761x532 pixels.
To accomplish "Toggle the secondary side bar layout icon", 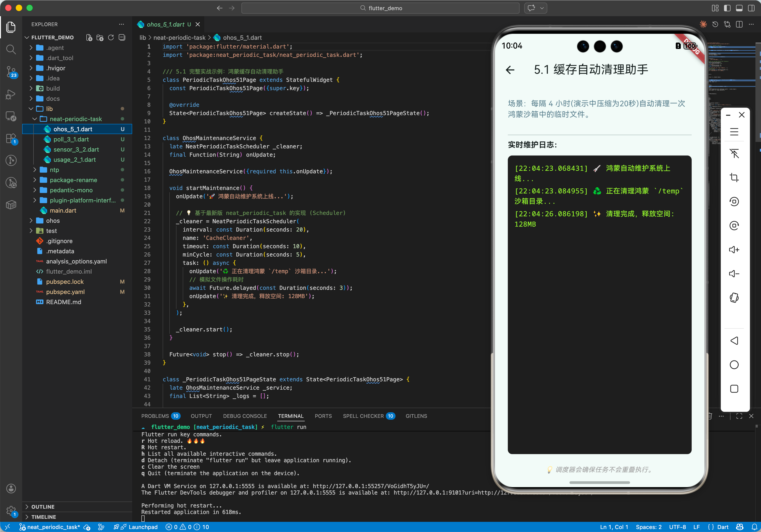I will click(x=751, y=8).
